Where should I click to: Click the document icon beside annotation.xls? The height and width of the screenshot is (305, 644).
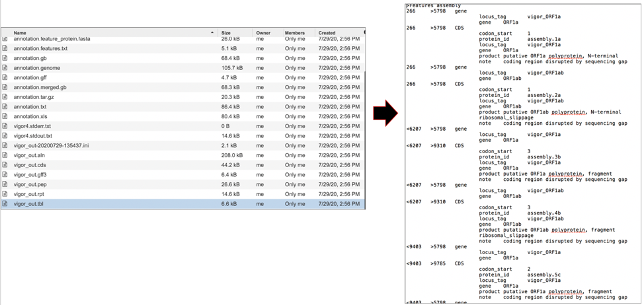(x=5, y=117)
